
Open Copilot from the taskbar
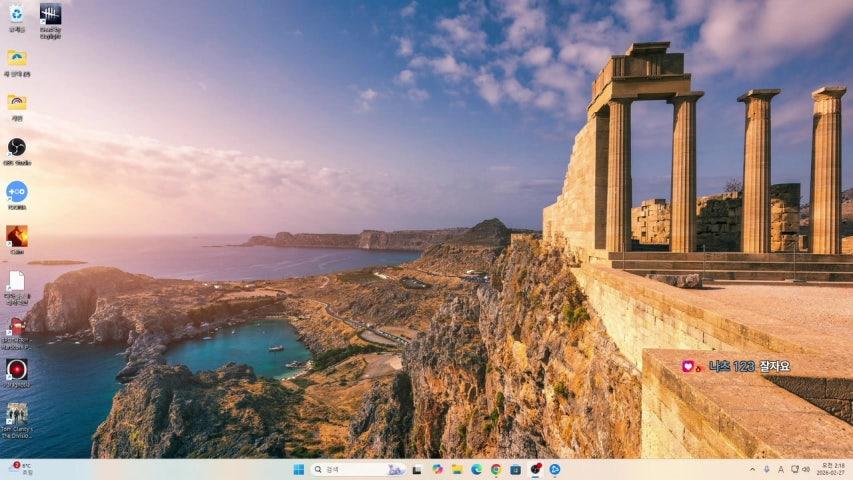click(437, 469)
